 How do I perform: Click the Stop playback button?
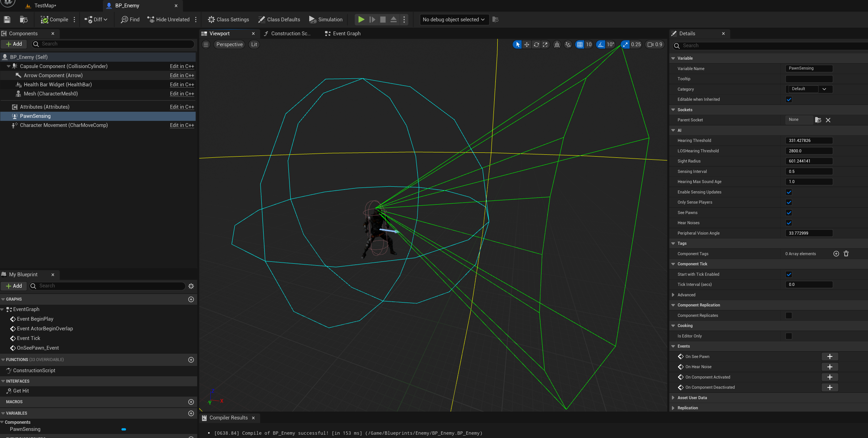click(383, 20)
